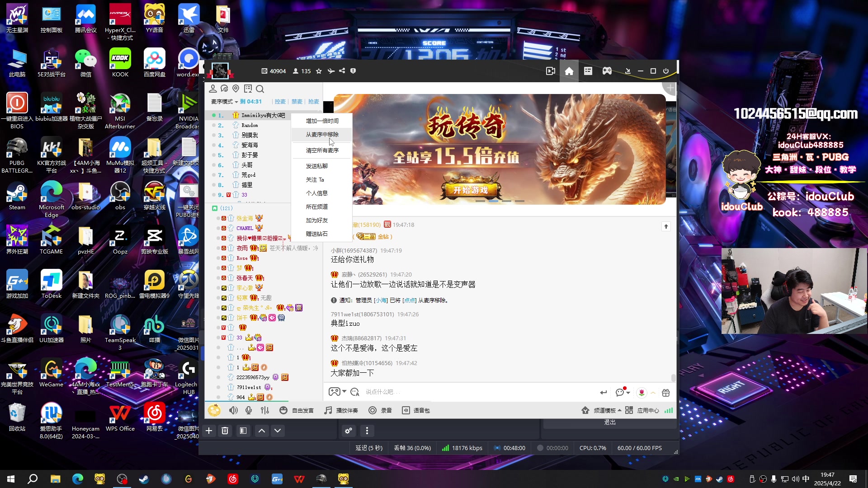Click the flower gift icon in chat bar
Viewport: 868px width, 488px height.
642,393
